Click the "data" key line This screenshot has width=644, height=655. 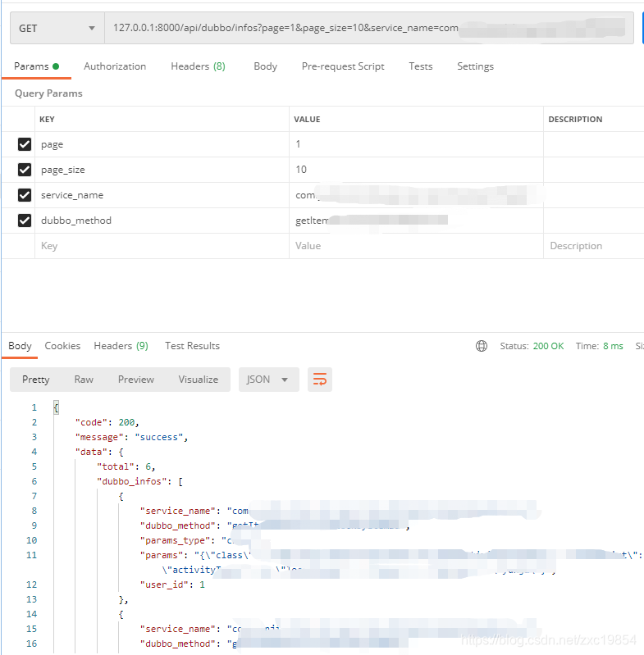(x=99, y=452)
